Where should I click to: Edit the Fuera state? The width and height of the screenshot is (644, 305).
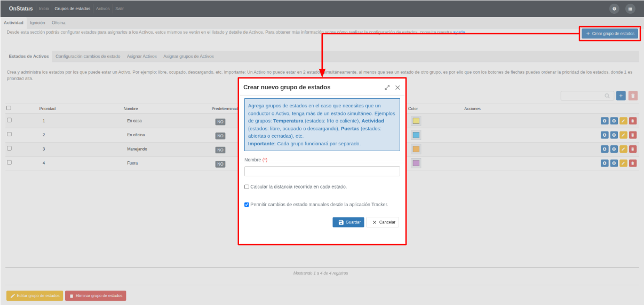[x=623, y=163]
